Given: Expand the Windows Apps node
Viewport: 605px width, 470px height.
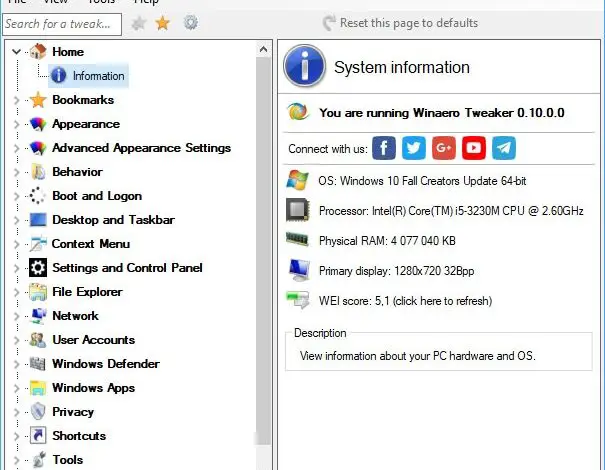Looking at the screenshot, I should (x=16, y=387).
